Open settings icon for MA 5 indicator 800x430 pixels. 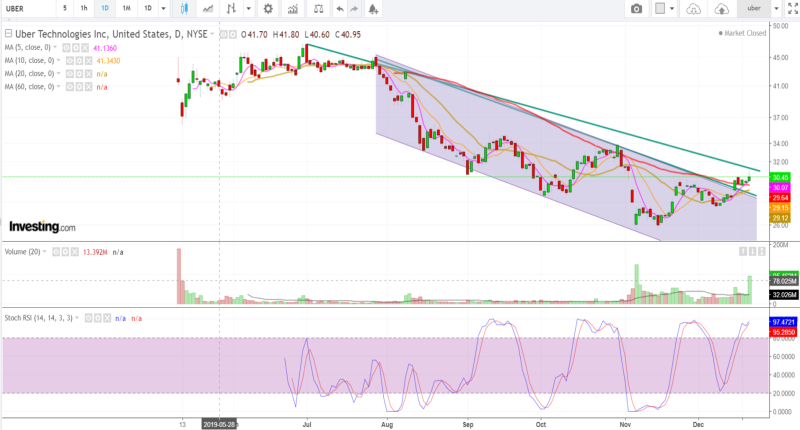(76, 48)
